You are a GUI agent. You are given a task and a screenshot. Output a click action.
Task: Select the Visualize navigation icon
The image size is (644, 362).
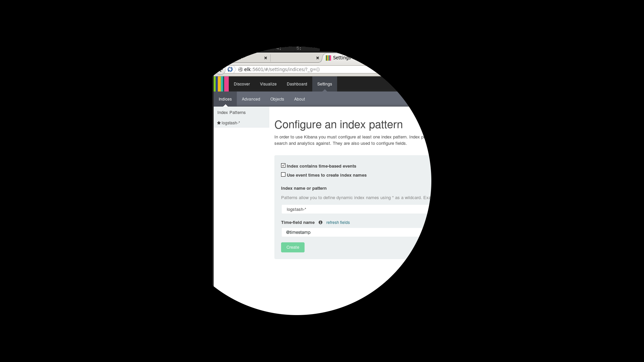coord(268,84)
